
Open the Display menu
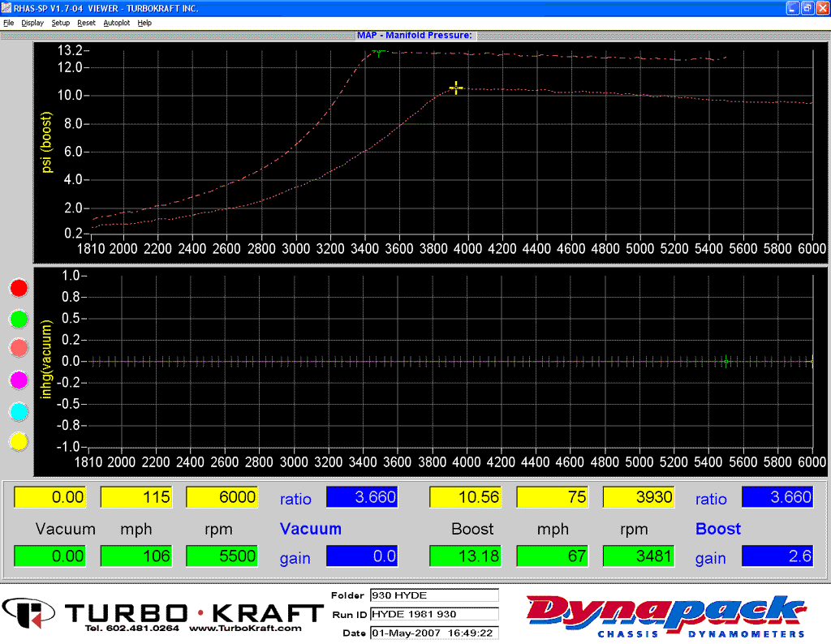(x=32, y=23)
